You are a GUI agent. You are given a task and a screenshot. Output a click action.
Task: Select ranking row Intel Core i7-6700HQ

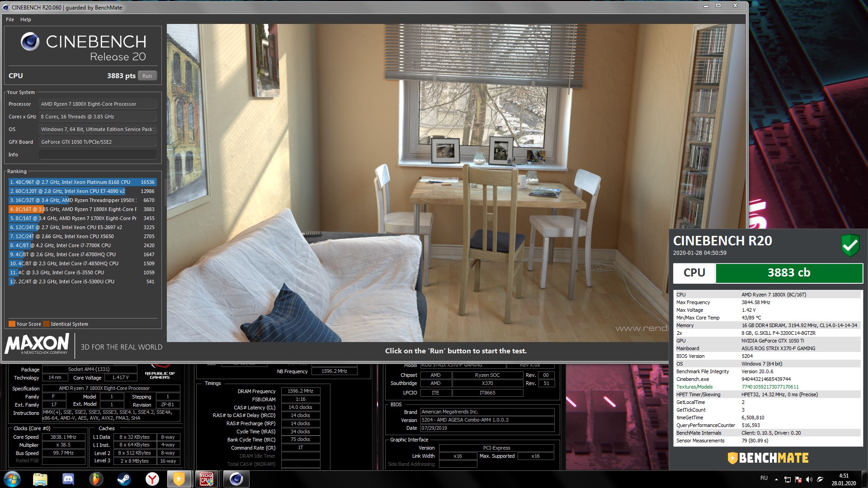click(x=82, y=254)
